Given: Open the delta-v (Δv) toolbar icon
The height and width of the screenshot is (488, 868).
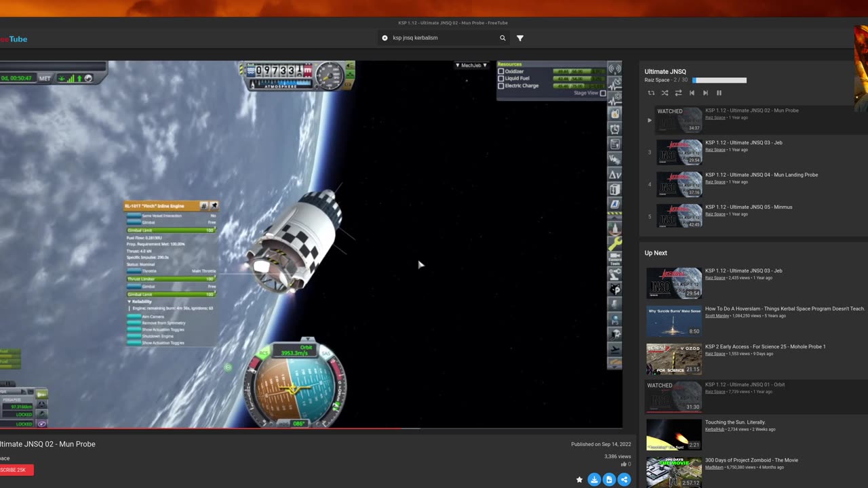Looking at the screenshot, I should pyautogui.click(x=614, y=174).
